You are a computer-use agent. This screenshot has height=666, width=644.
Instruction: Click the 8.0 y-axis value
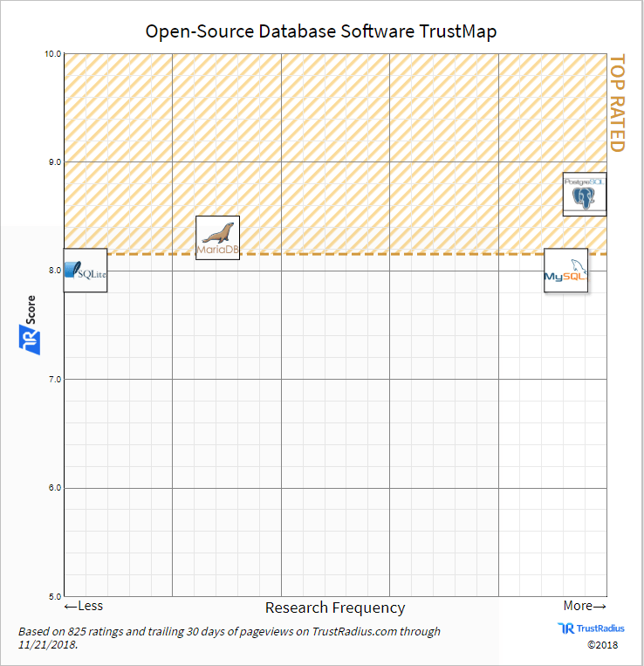click(55, 271)
